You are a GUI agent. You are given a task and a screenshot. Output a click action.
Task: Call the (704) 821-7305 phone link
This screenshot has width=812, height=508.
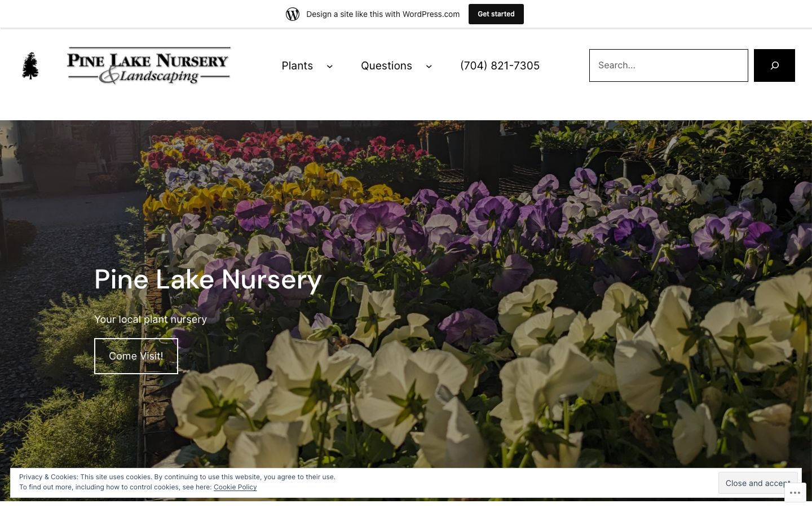pyautogui.click(x=500, y=65)
